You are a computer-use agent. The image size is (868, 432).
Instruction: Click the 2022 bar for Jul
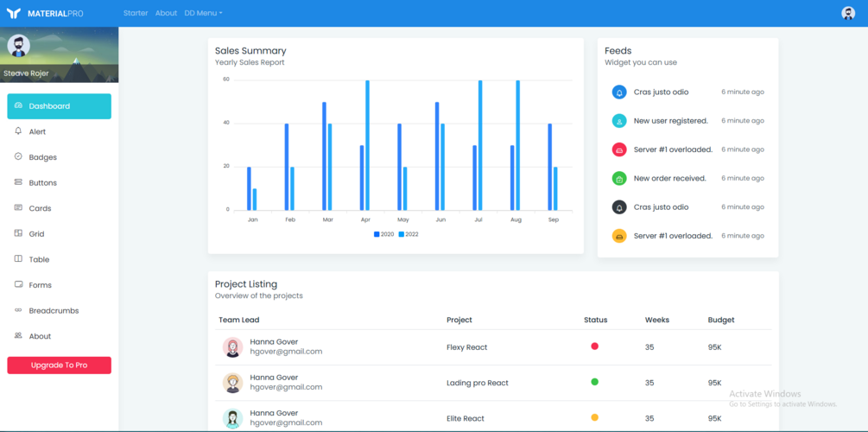[480, 145]
